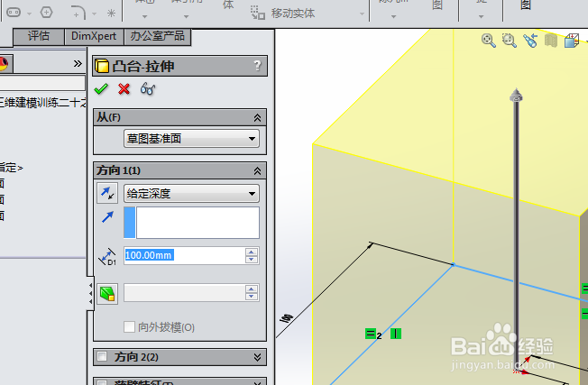Open the 草图基准面 start condition dropdown
Image resolution: width=588 pixels, height=385 pixels.
click(x=191, y=139)
